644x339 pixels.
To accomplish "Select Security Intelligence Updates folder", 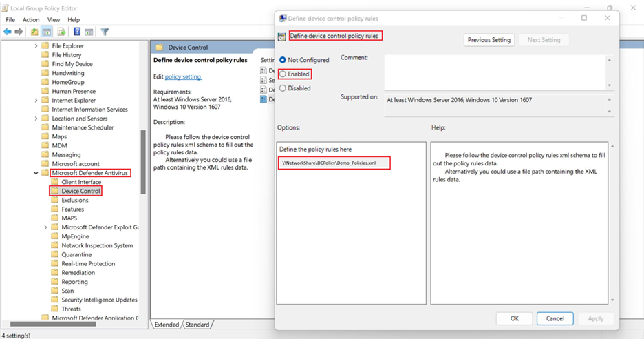I will 99,300.
